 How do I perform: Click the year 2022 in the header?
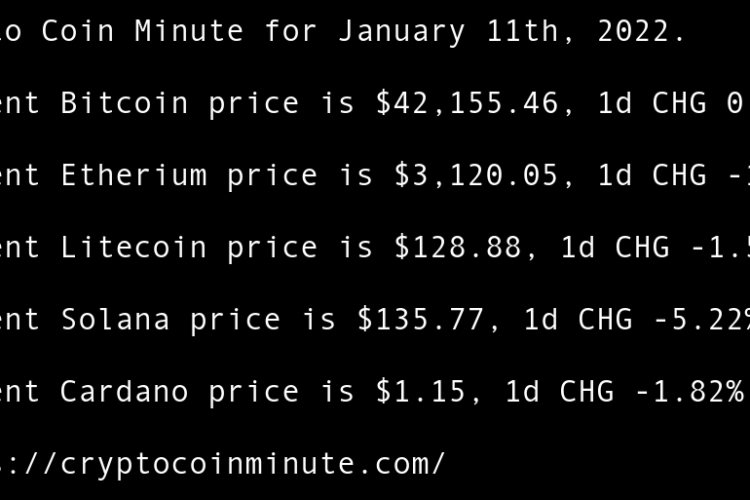(x=640, y=31)
